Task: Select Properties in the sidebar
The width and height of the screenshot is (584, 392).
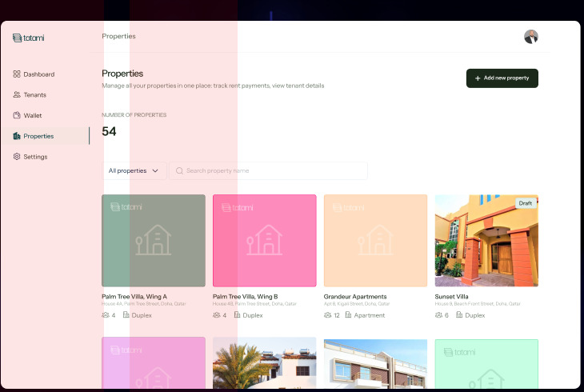Action: (45, 136)
